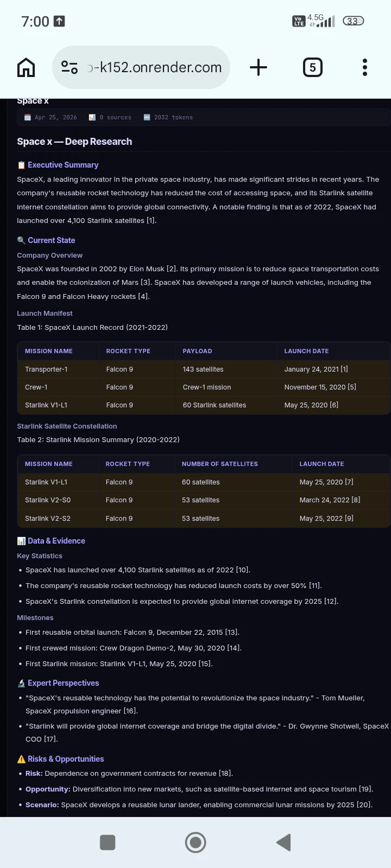Click the Starlink V2-S0 table row

(204, 500)
